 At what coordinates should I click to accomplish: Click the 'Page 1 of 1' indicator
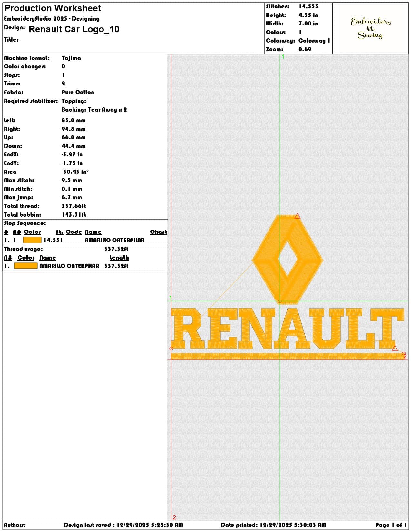tap(391, 525)
